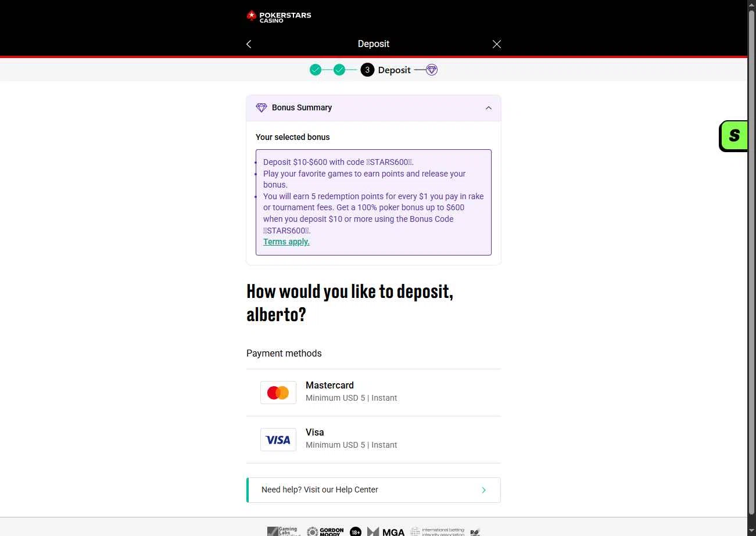Click the step 3 number circle
This screenshot has width=756, height=536.
[x=367, y=70]
